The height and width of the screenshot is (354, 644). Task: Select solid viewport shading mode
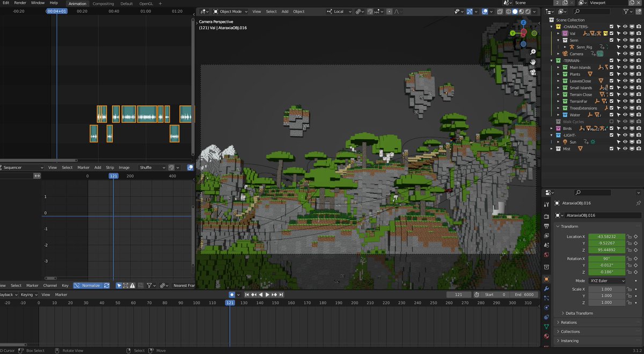tap(515, 11)
